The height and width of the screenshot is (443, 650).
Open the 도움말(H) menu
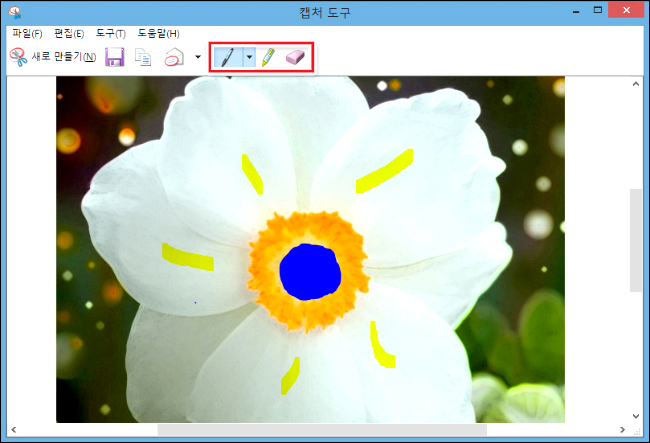click(158, 34)
